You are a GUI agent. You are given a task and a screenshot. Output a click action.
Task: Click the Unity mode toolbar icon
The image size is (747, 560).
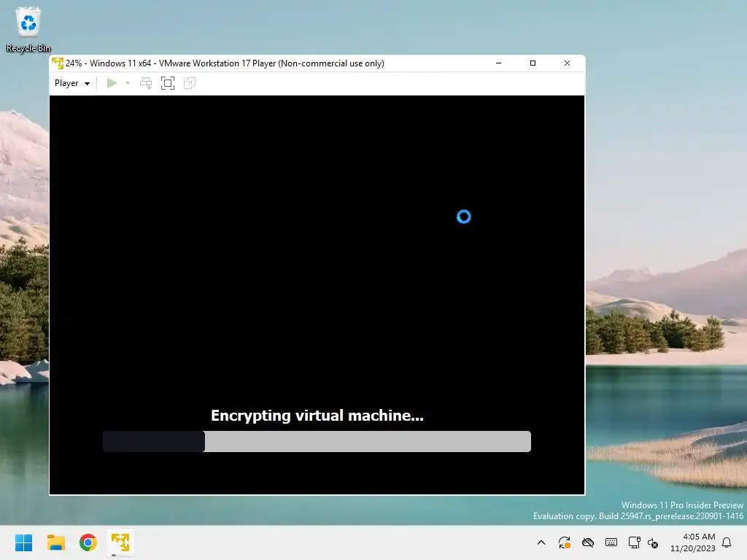[x=190, y=83]
